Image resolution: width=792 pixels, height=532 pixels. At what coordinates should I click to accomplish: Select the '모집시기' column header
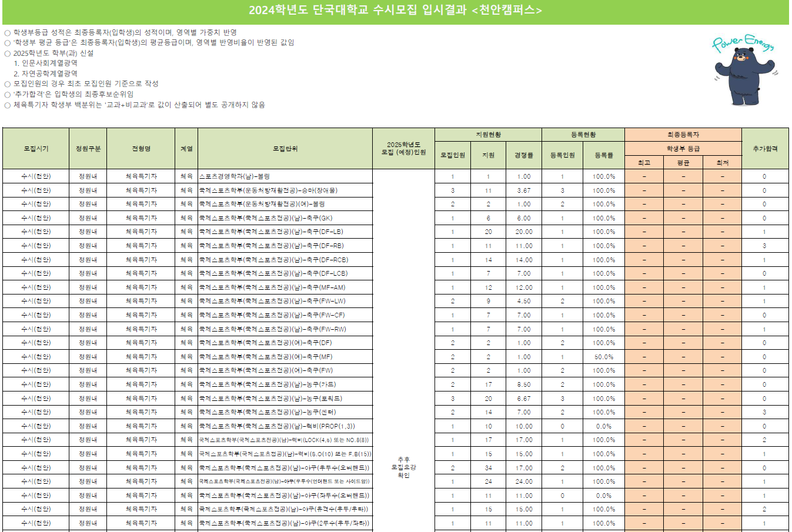coord(36,149)
